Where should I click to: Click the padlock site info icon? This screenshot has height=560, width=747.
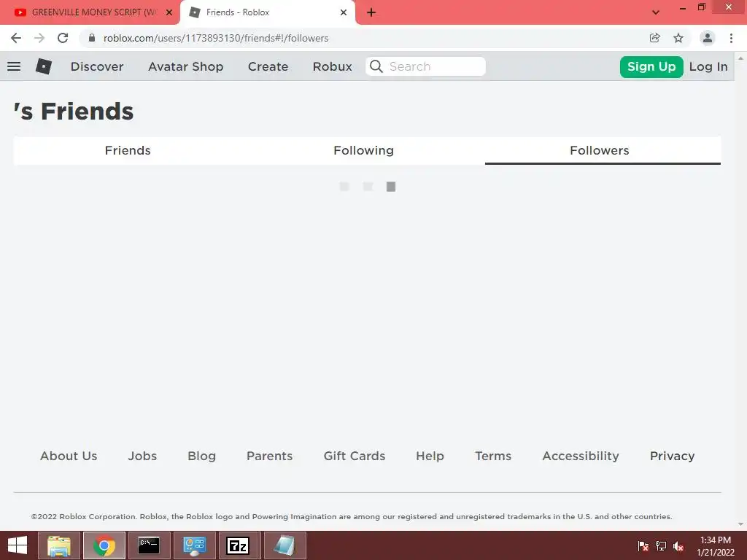click(92, 38)
